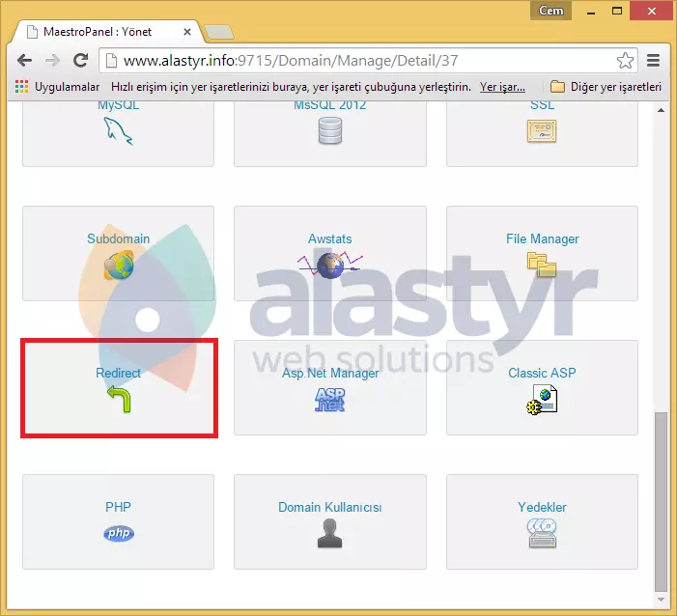Click the MySQL label text
The width and height of the screenshot is (677, 616).
click(118, 105)
